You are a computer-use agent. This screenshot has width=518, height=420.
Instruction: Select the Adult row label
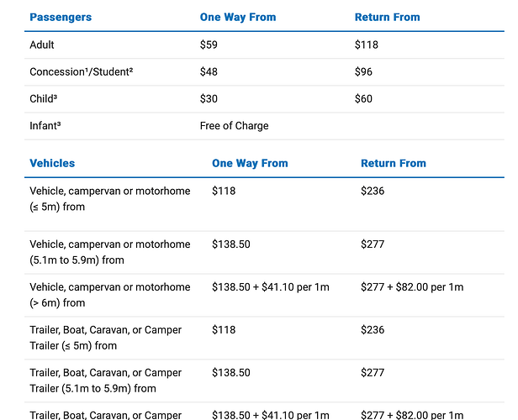(x=42, y=45)
